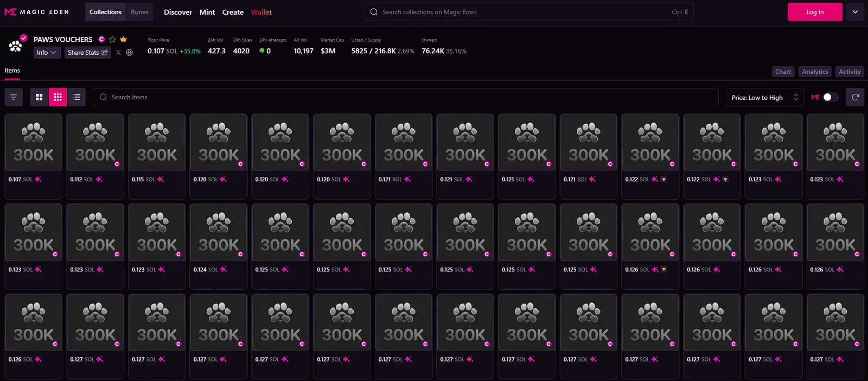Refresh the item listings

[856, 97]
